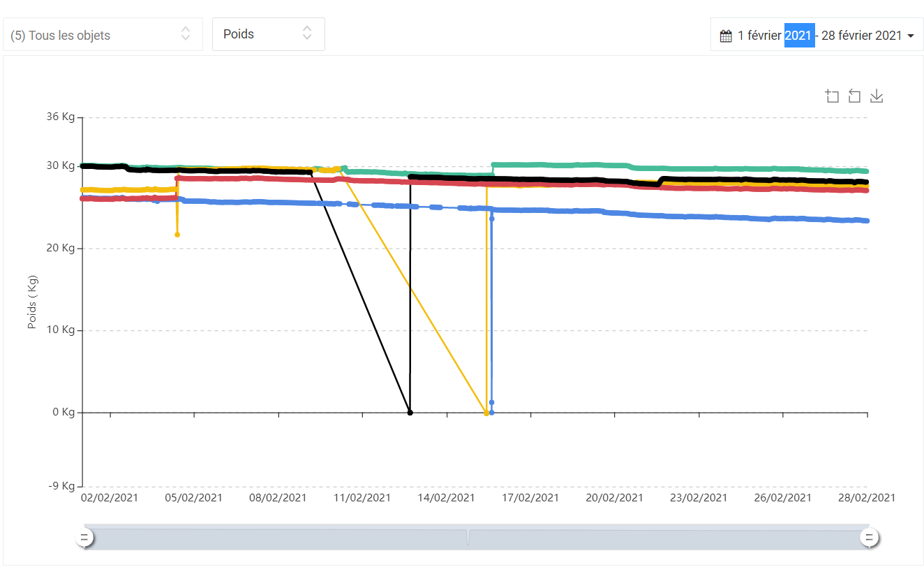Click the zoom reset (restore) chart icon
Screen dimensions: 924x567
pyautogui.click(x=854, y=96)
